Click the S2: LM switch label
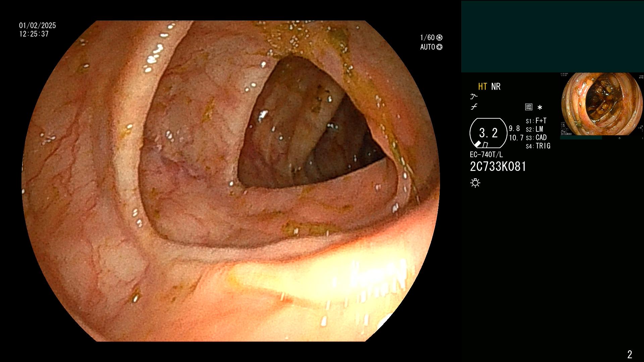 pyautogui.click(x=534, y=129)
